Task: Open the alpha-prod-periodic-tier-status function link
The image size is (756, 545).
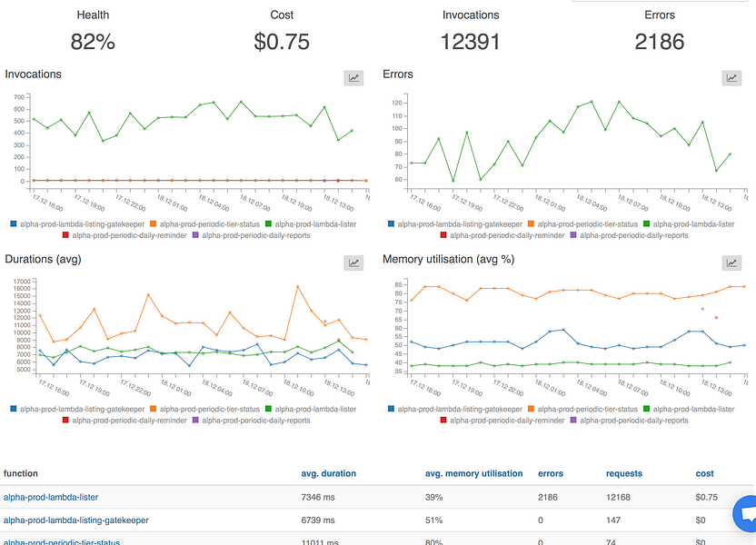Action: (x=62, y=541)
